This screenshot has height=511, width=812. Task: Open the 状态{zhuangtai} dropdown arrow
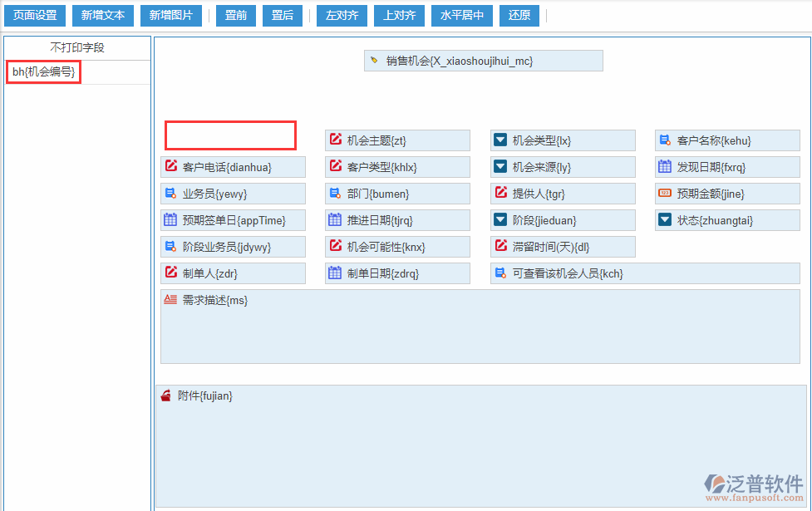[665, 219]
